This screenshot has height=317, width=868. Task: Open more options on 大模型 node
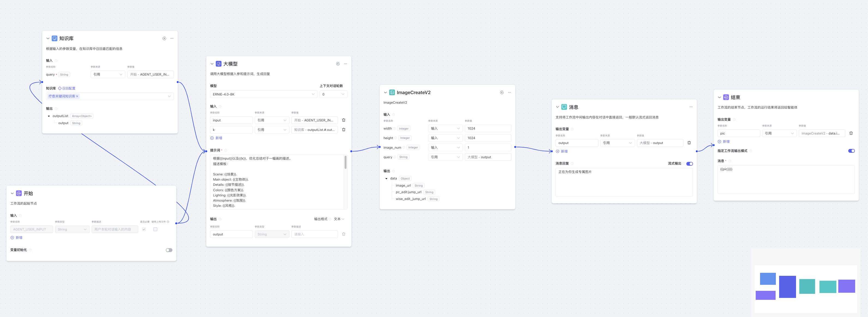(x=345, y=64)
